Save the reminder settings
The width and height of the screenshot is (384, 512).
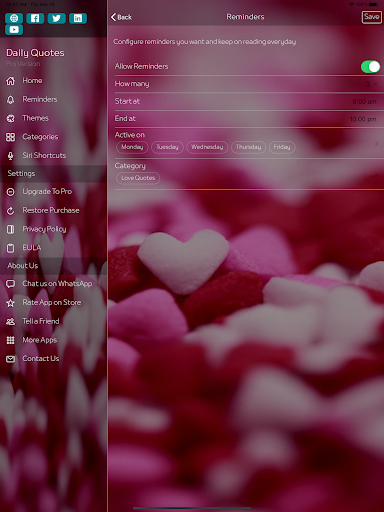[371, 17]
